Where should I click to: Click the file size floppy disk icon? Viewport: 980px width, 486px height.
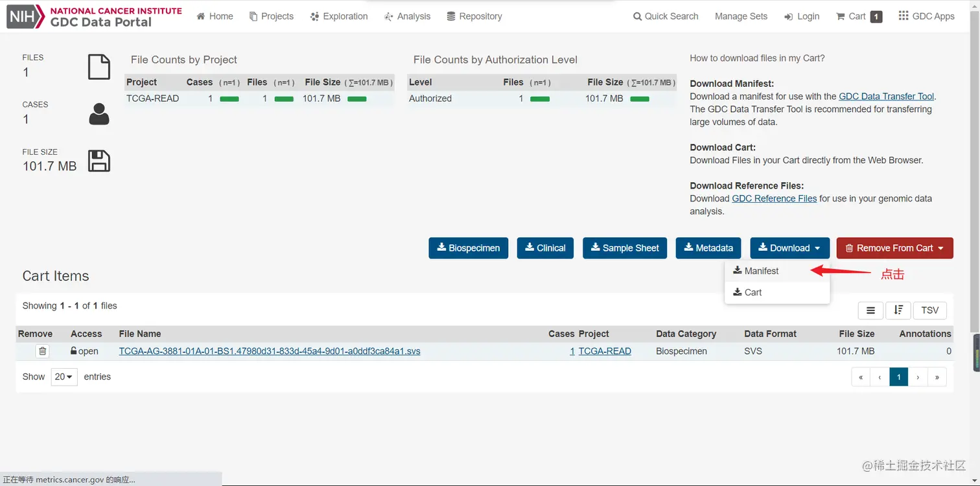click(x=99, y=161)
